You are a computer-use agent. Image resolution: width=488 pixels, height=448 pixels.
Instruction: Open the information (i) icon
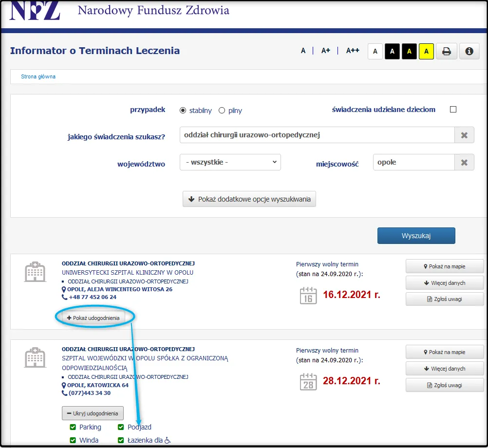pos(469,51)
